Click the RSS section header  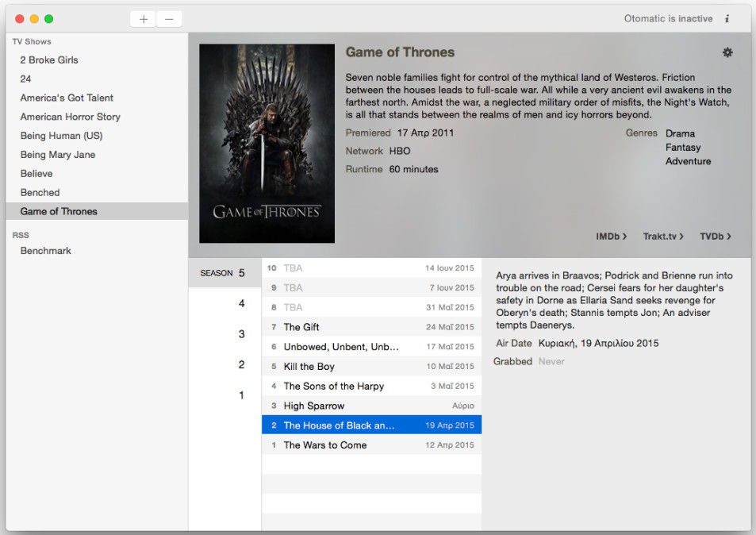[x=21, y=235]
